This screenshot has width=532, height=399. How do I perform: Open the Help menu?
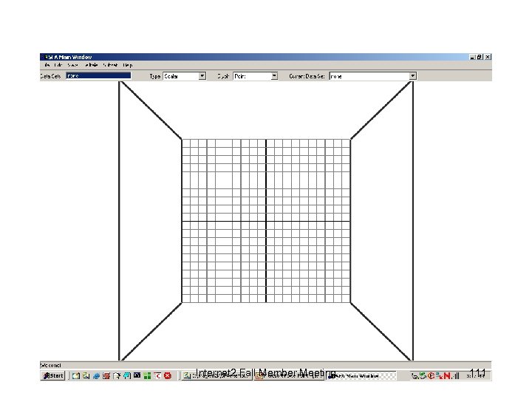click(127, 65)
